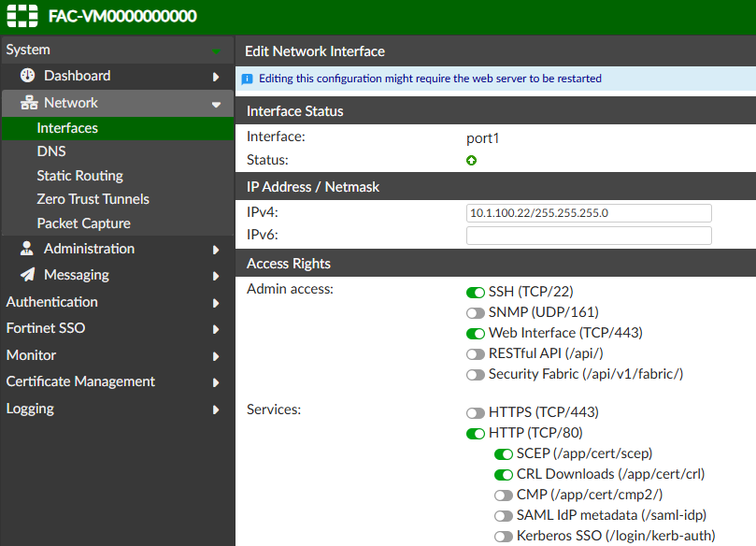756x546 pixels.
Task: Expand the Monitor menu arrow
Action: [x=216, y=356]
